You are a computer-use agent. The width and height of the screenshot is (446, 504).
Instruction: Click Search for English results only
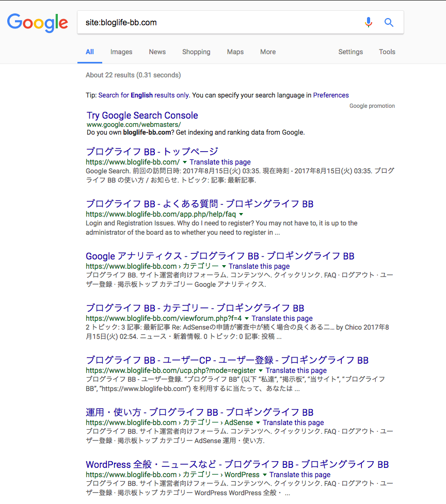pos(144,95)
